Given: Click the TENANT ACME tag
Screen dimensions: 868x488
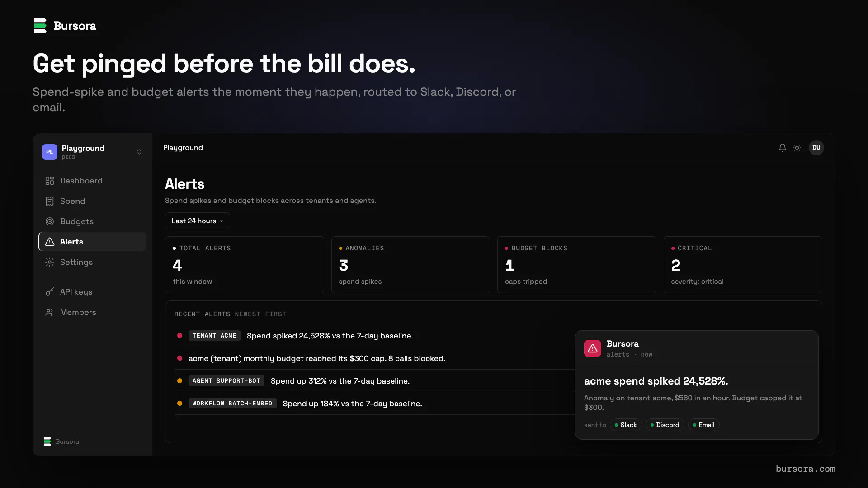Looking at the screenshot, I should point(214,336).
